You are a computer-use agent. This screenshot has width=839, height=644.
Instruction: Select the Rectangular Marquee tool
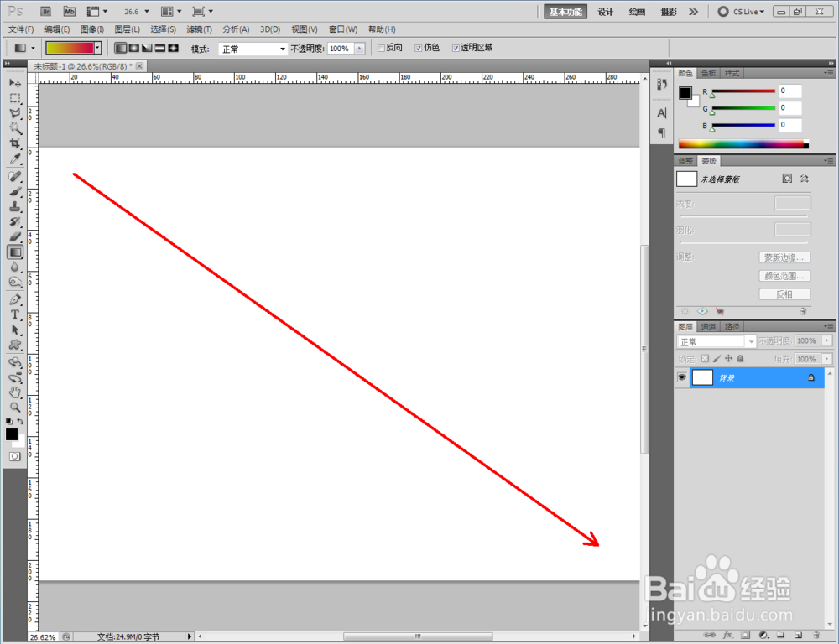point(15,98)
